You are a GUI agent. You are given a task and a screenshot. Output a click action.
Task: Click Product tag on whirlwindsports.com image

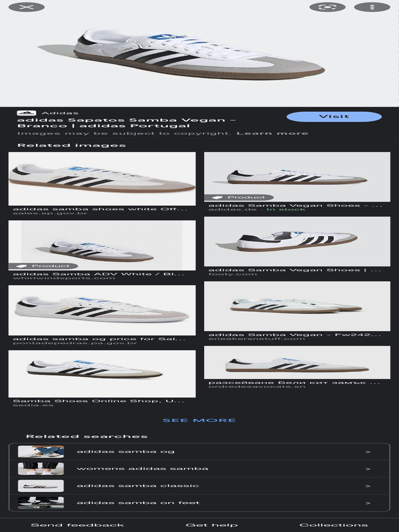click(x=43, y=266)
